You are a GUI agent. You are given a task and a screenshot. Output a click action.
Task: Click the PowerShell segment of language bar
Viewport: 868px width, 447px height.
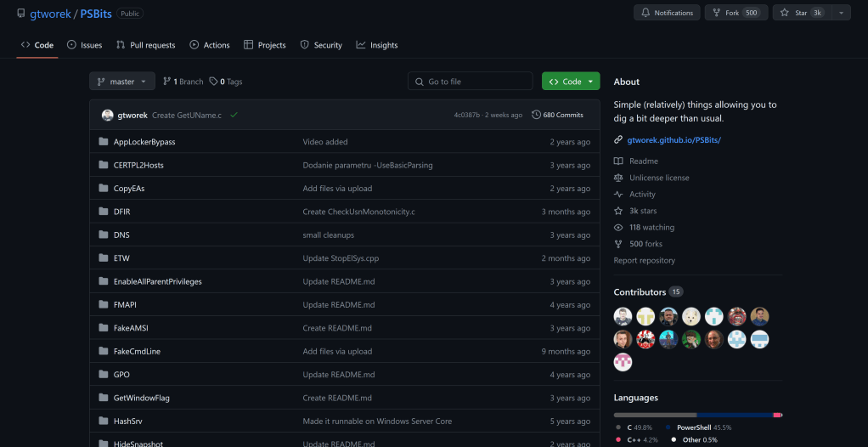736,415
